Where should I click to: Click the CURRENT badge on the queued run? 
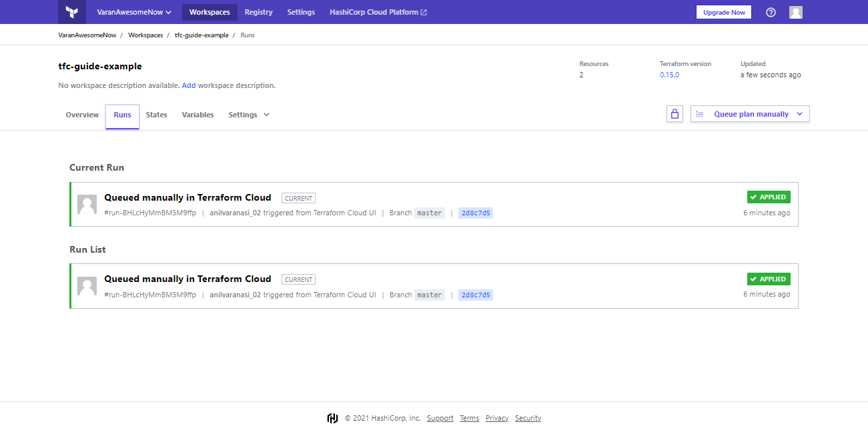coord(298,197)
